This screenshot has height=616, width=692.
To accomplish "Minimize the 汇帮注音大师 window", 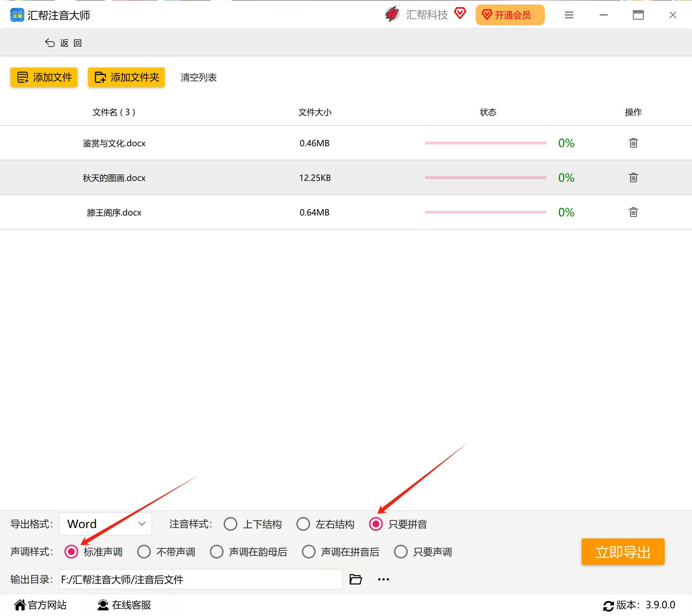I will click(604, 15).
